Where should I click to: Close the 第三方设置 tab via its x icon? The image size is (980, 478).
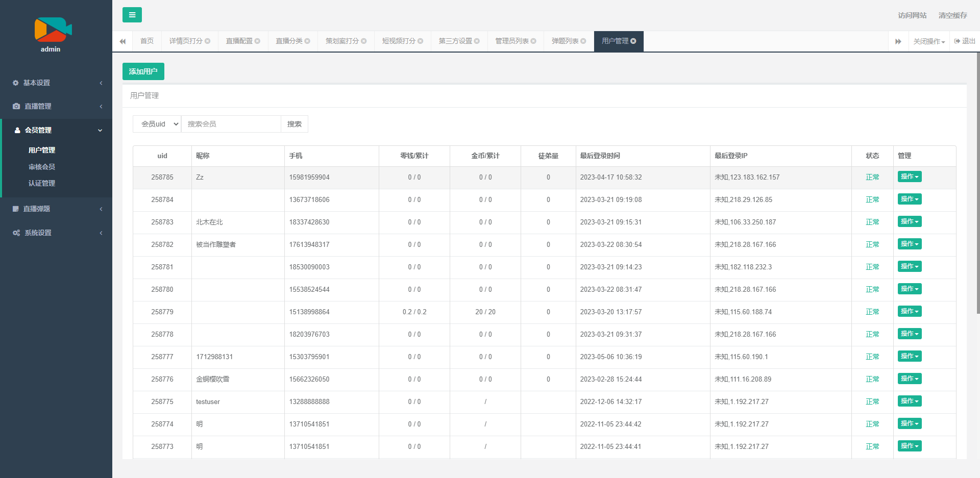pyautogui.click(x=477, y=41)
